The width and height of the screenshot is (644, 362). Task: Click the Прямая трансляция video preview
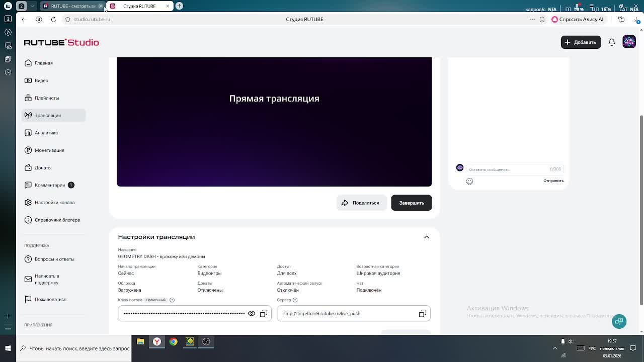pos(274,122)
